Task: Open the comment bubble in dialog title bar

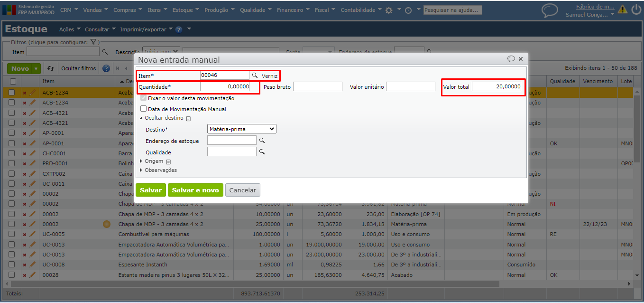Action: pos(511,59)
